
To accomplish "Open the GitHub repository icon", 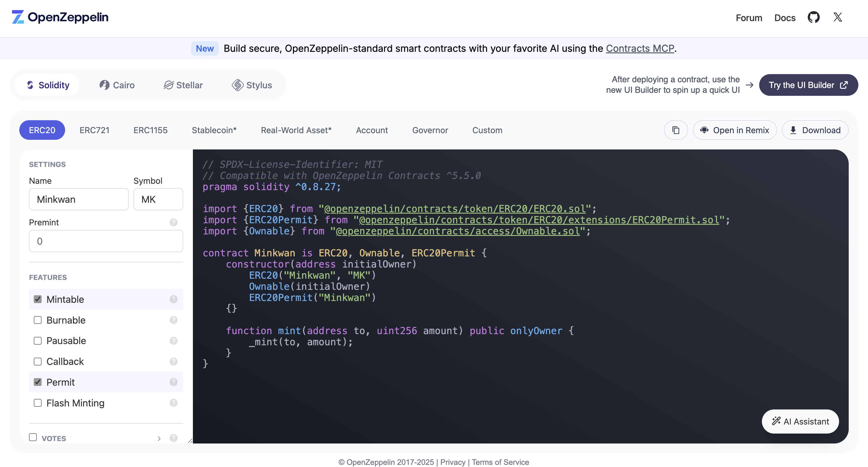I will tap(813, 17).
